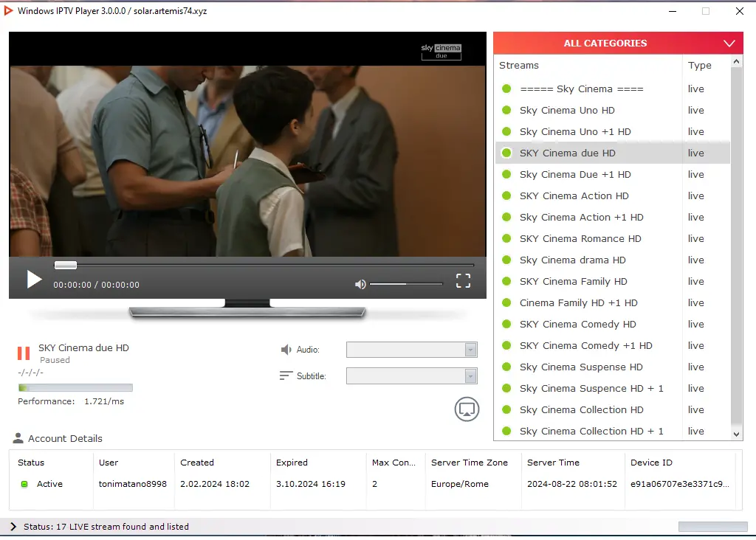756x540 pixels.
Task: Click the green dot beside Sky Cinema Suspense HD
Action: 506,367
